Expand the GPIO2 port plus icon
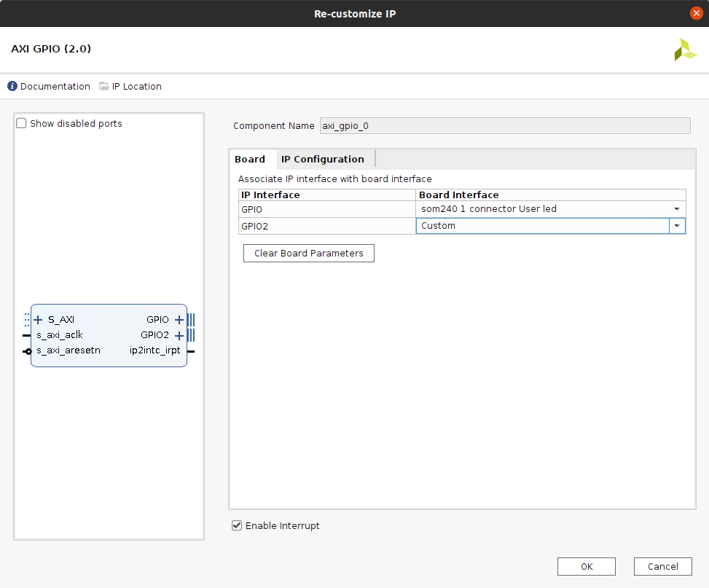 pos(179,335)
